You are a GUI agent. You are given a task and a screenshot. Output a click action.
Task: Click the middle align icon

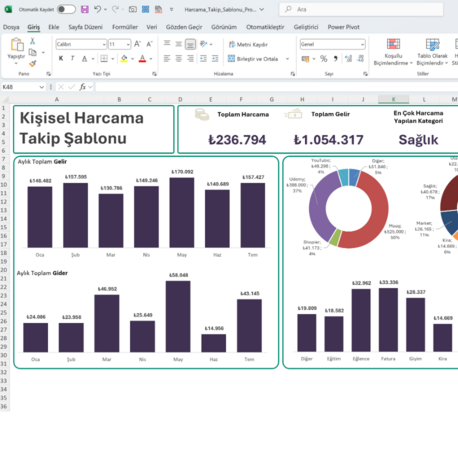coord(179,44)
